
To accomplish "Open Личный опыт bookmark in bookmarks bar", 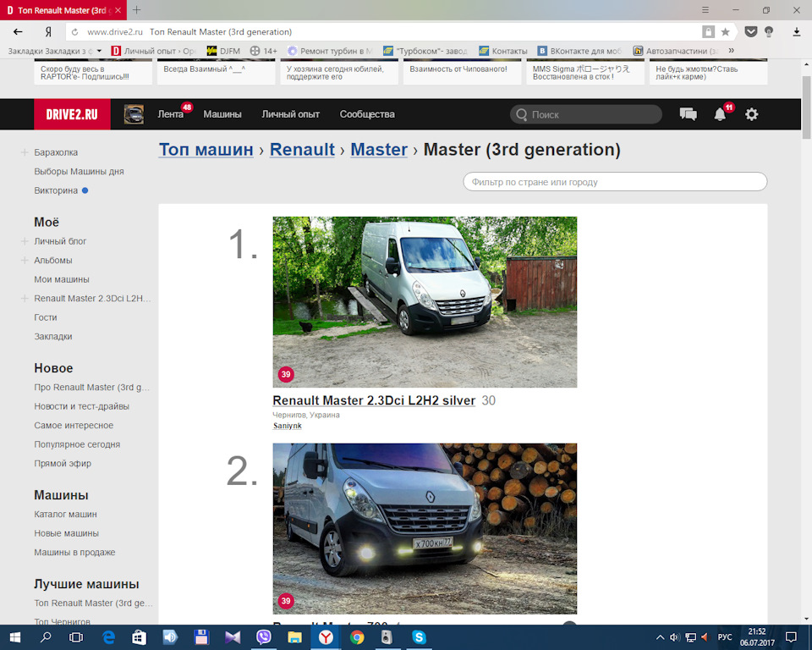I will point(153,51).
